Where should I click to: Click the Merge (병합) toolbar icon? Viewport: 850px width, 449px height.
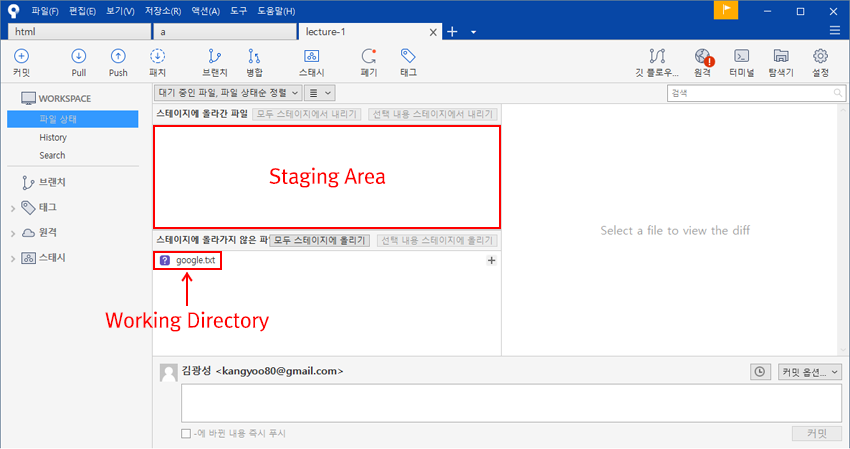[254, 56]
